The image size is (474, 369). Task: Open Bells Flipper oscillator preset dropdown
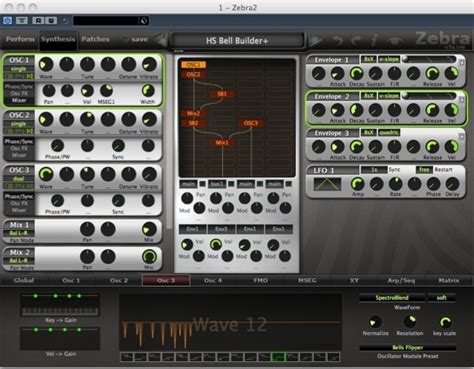click(x=408, y=347)
